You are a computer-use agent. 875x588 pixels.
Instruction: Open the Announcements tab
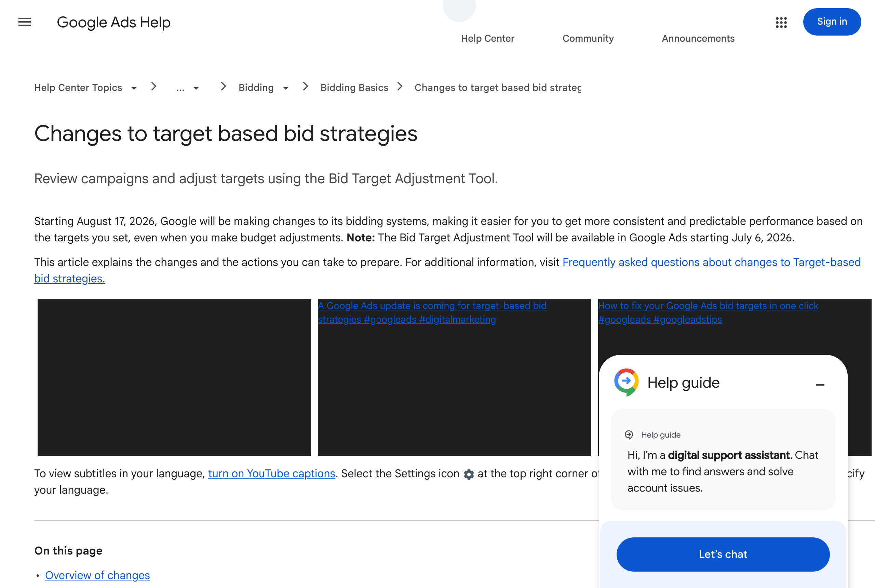698,38
